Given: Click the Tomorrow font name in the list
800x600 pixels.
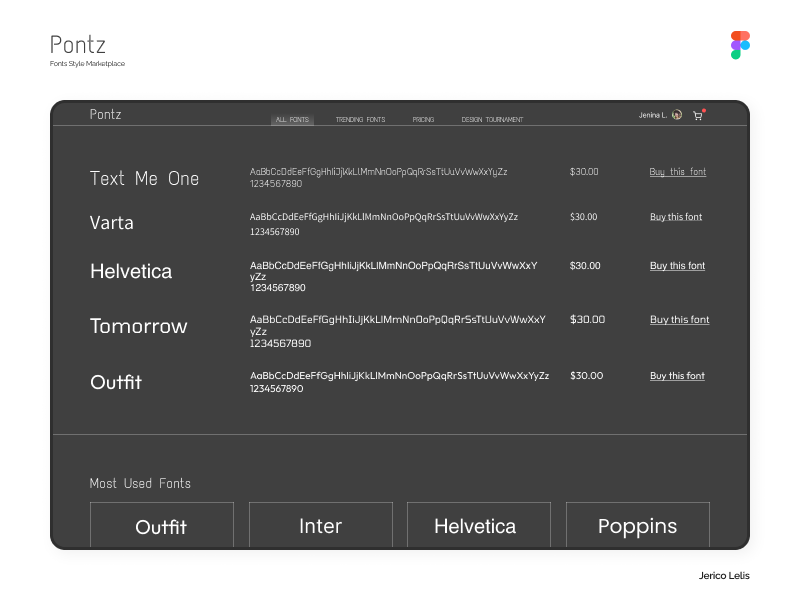Looking at the screenshot, I should coord(138,326).
